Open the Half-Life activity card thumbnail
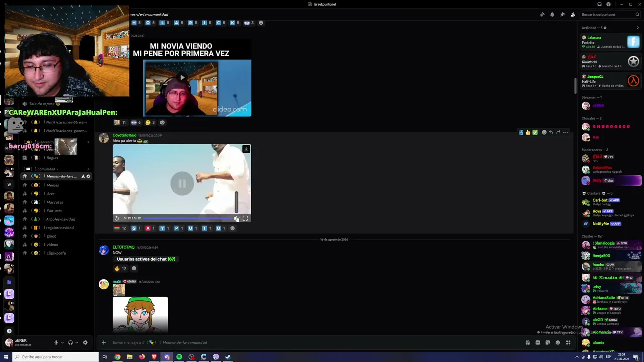Image resolution: width=644 pixels, height=362 pixels. (633, 81)
